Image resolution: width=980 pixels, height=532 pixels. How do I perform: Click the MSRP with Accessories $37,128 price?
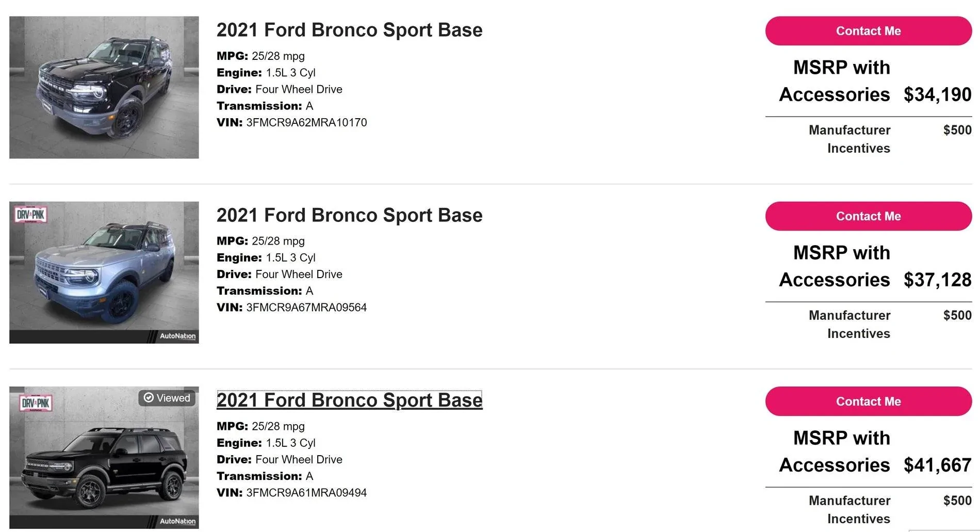click(937, 280)
